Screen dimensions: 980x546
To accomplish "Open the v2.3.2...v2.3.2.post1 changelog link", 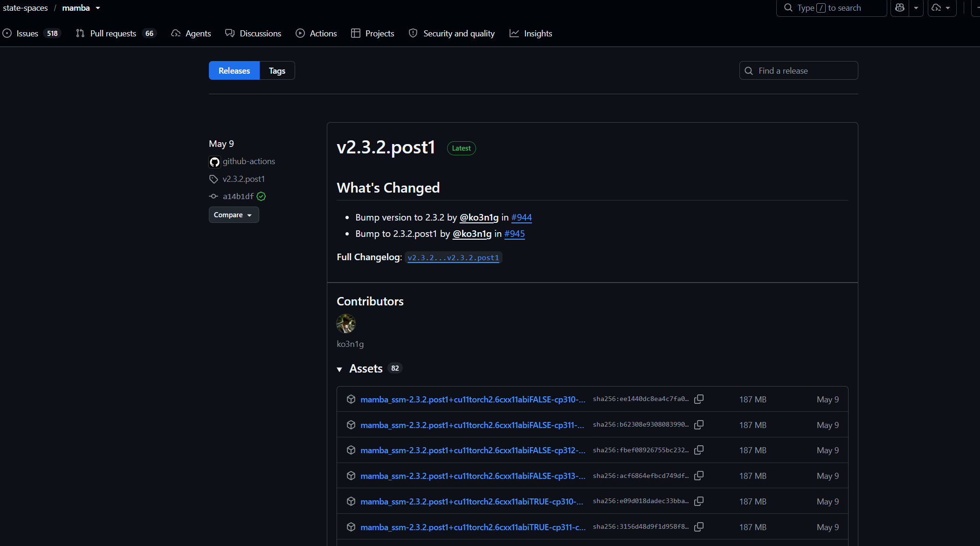I will 453,258.
